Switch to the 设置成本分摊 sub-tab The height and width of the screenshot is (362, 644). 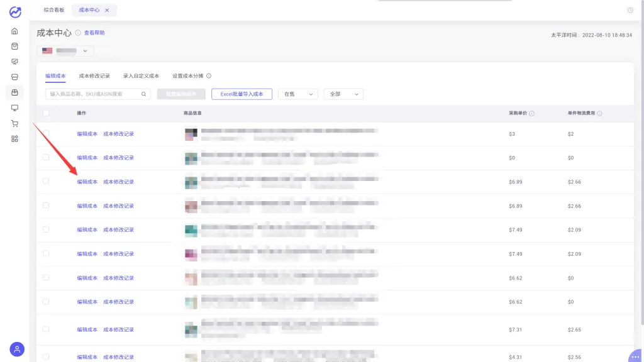(x=187, y=76)
